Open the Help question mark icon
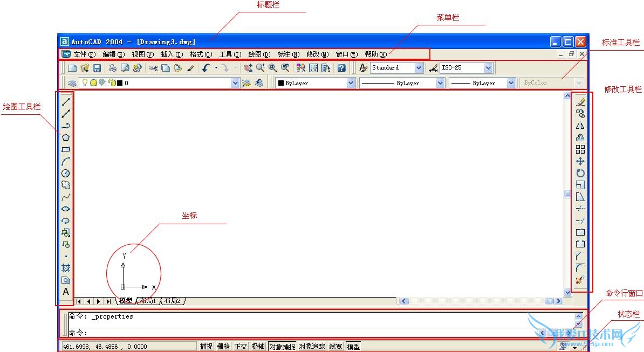Screen dimensions: 644x352 341,68
